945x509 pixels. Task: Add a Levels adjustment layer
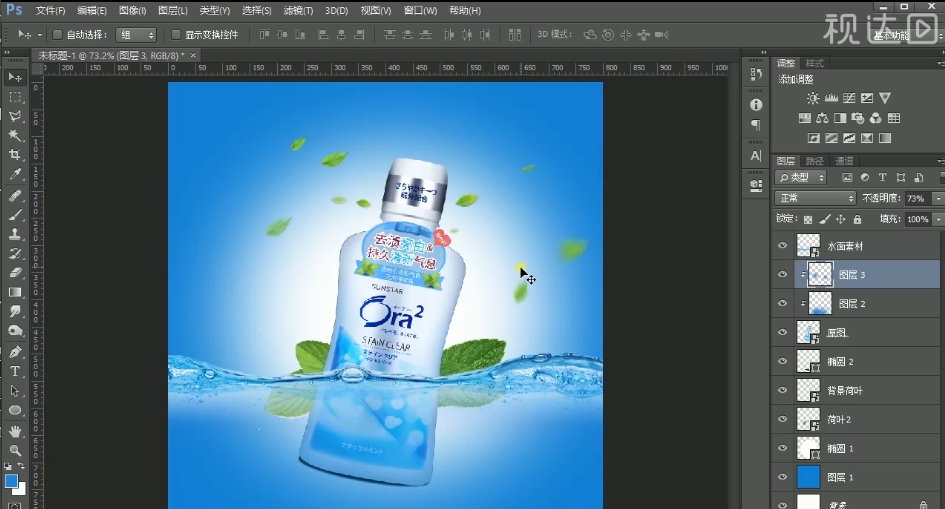click(x=831, y=98)
